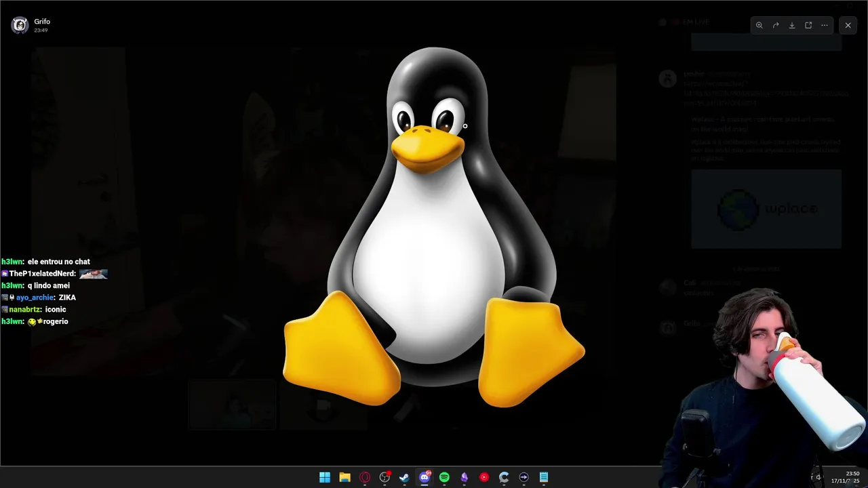Click chat message 'ele entrou no chat'

point(59,262)
